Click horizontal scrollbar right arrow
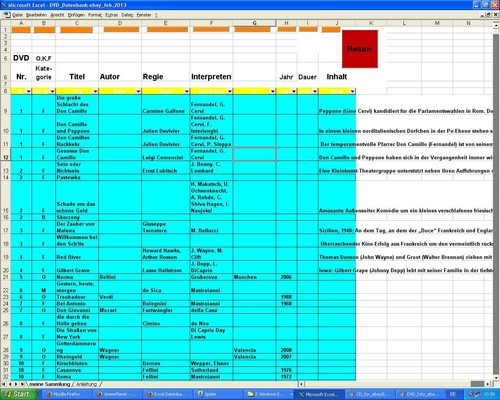Image resolution: width=500 pixels, height=400 pixels. 488,384
